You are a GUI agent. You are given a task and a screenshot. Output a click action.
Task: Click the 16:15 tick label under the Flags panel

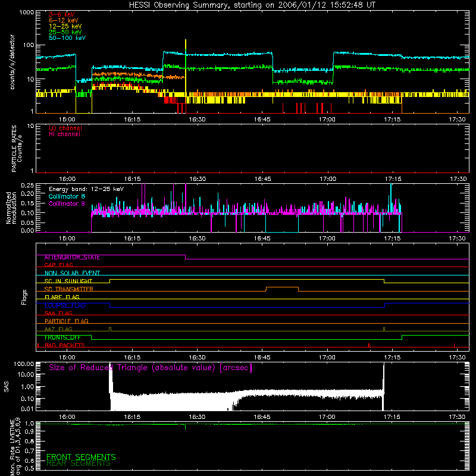pos(132,358)
